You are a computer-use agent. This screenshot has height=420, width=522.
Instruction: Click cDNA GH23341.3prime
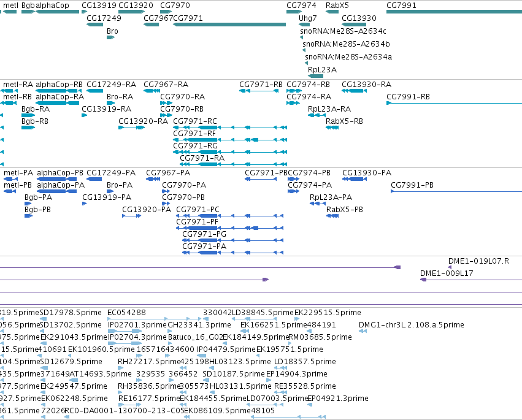[x=199, y=325]
